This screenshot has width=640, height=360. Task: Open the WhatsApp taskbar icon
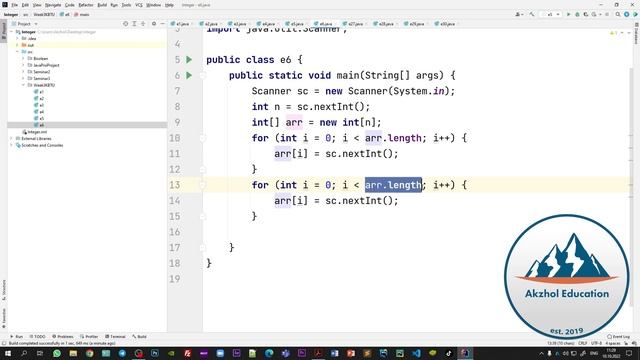point(57,353)
